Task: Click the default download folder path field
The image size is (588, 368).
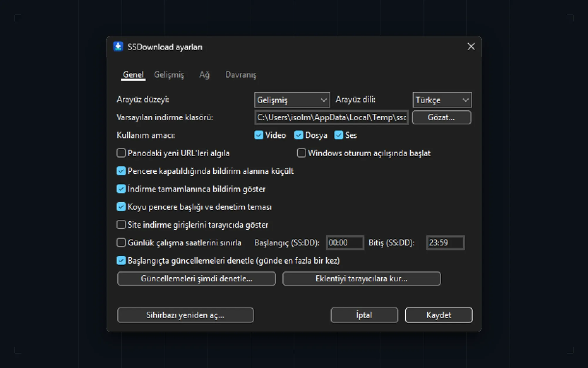Action: (331, 117)
